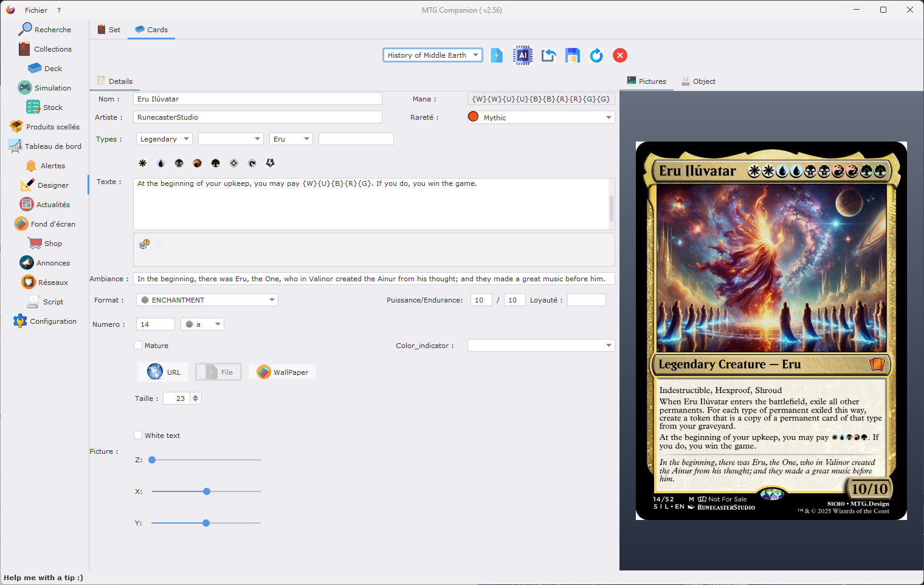
Task: Open Shop in the sidebar
Action: pos(45,243)
